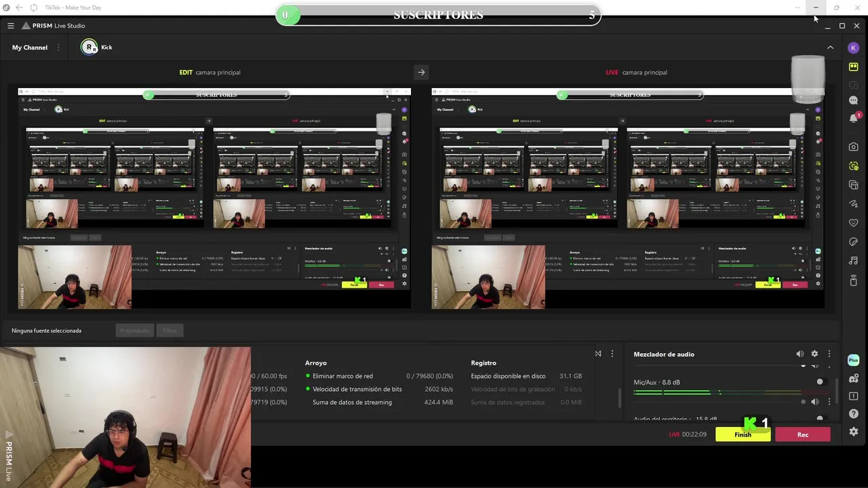Open notifications bell with red badge

click(x=854, y=118)
